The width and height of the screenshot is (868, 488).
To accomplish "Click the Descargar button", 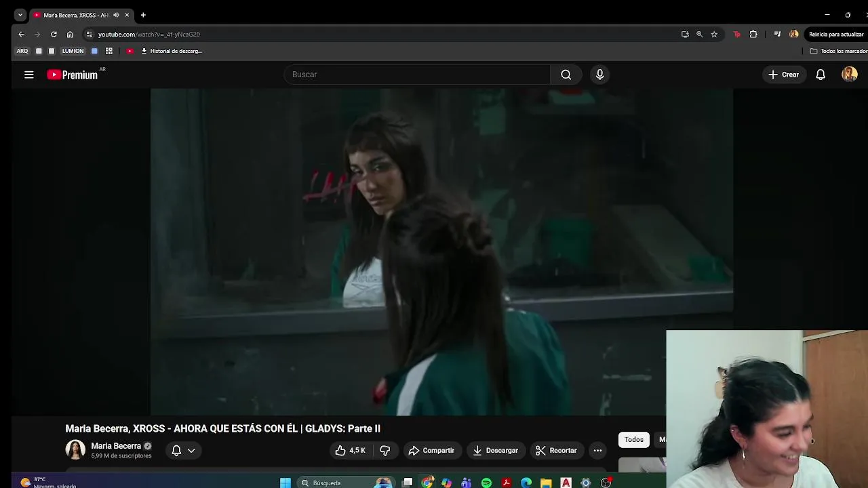I will [x=496, y=450].
